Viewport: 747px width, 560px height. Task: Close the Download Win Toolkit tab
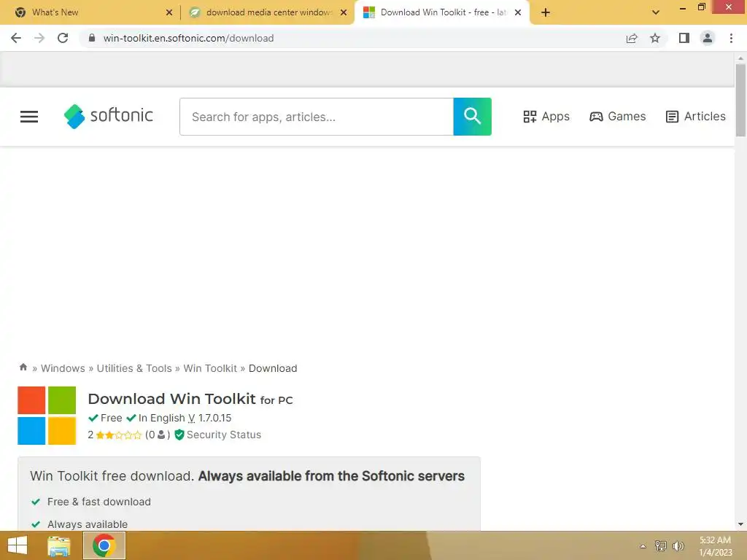click(x=518, y=12)
